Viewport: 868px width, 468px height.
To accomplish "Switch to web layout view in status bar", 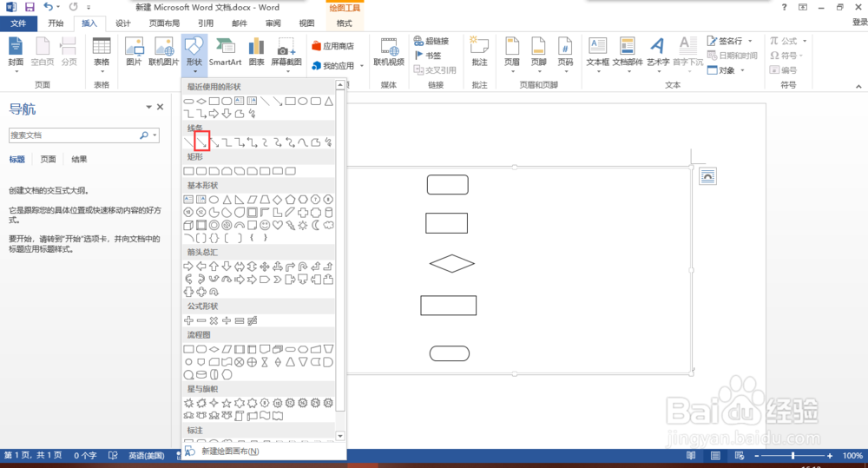I will pyautogui.click(x=740, y=455).
